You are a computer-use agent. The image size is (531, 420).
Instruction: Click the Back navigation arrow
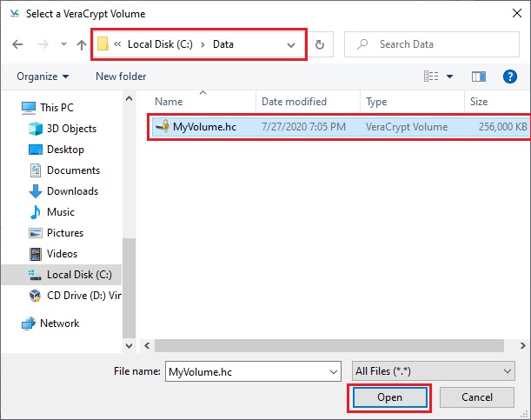point(18,44)
